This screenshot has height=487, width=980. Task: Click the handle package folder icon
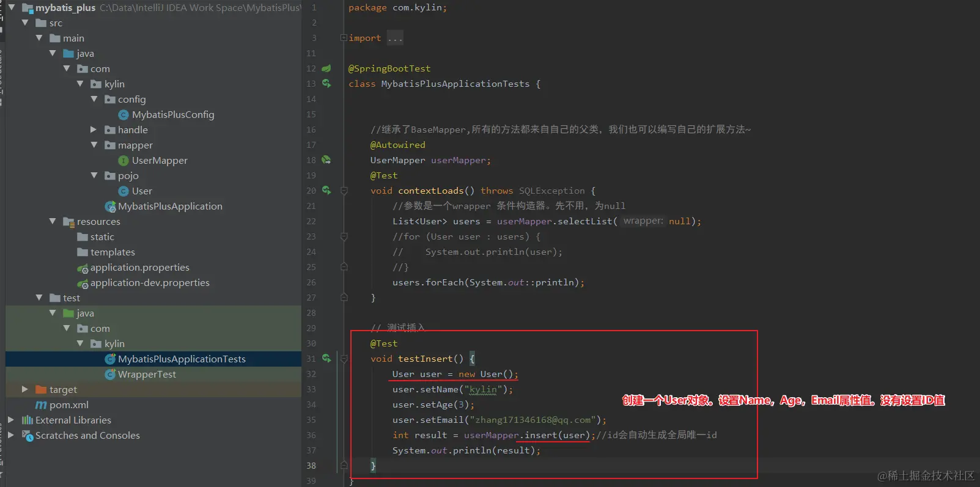tap(110, 130)
